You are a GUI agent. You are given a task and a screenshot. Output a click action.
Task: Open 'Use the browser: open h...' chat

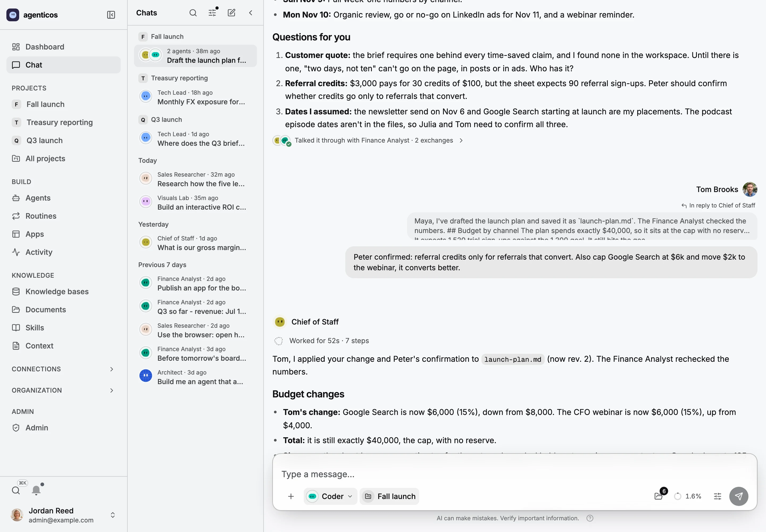pos(195,330)
